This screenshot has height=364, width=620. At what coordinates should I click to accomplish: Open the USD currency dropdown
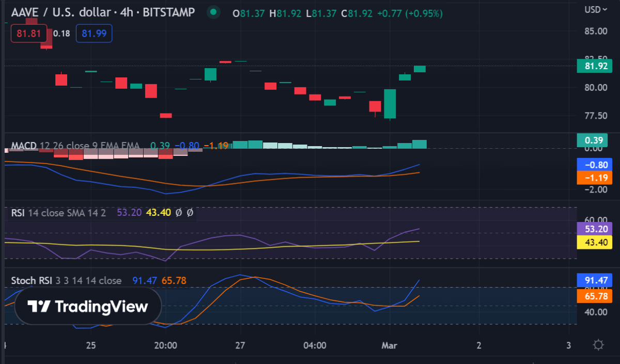(596, 9)
